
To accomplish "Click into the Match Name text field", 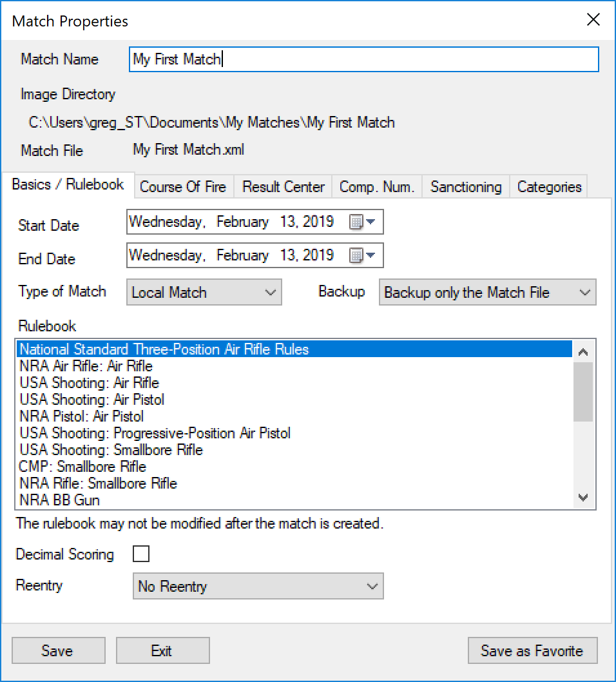I will pos(363,60).
